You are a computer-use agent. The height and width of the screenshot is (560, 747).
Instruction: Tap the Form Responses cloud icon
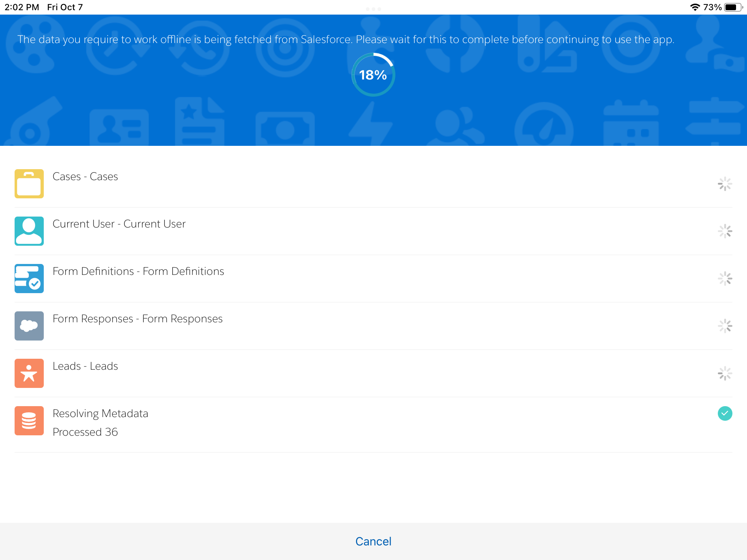(29, 326)
